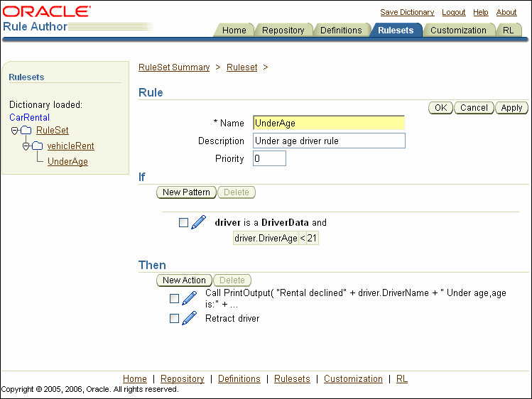Screen dimensions: 532x399
Task: Click Delete button under Then section
Action: 232,280
